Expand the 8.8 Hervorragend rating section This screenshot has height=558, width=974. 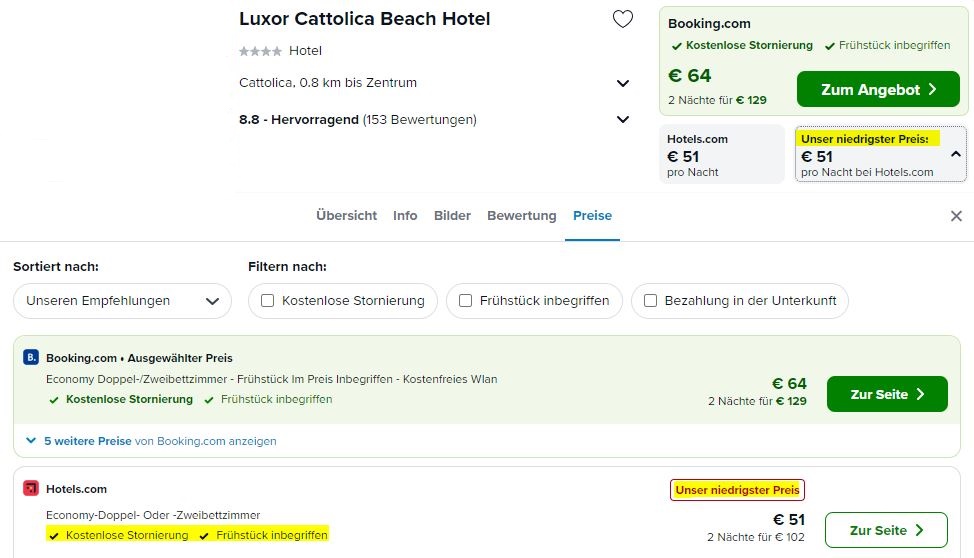[x=622, y=119]
